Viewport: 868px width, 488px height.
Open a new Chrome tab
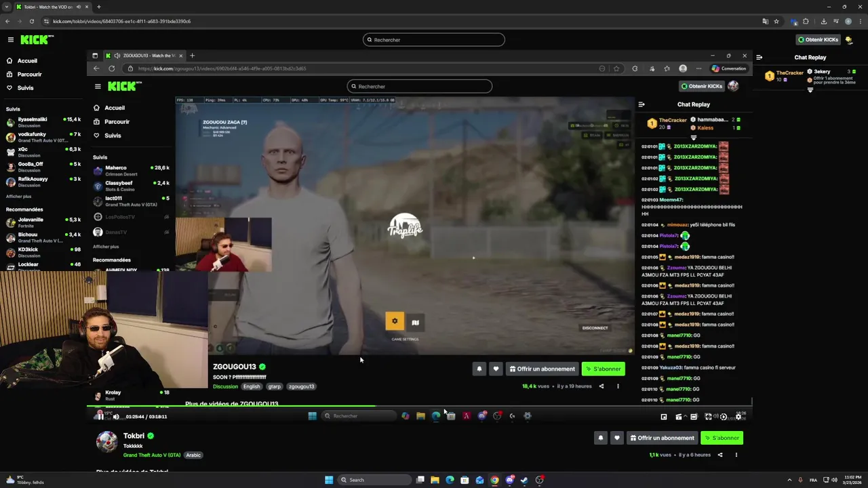pyautogui.click(x=99, y=7)
